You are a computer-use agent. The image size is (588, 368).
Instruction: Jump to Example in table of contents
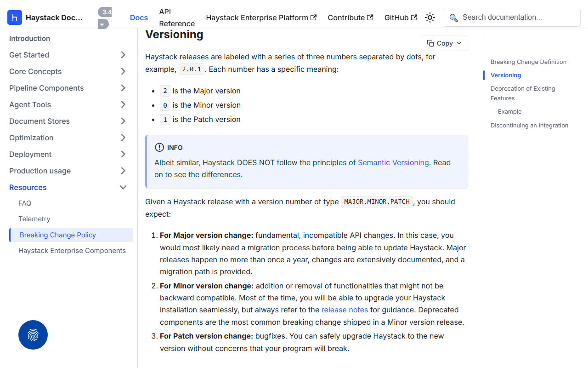click(509, 112)
